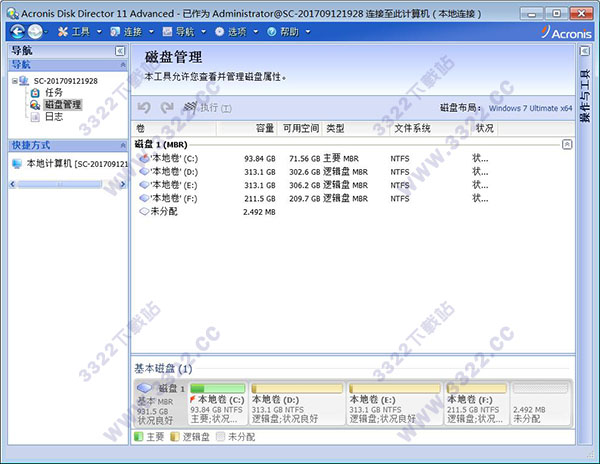
Task: Open the 连接 (Connect) menu
Action: click(x=127, y=32)
